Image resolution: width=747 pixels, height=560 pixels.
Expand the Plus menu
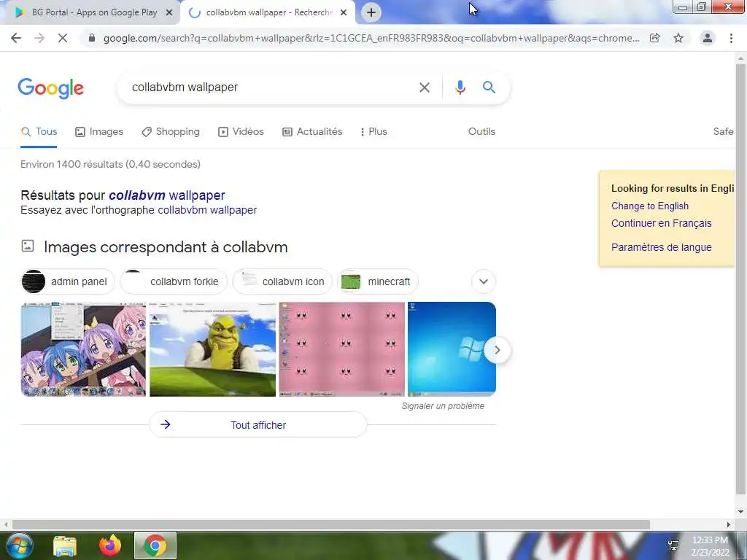coord(373,132)
